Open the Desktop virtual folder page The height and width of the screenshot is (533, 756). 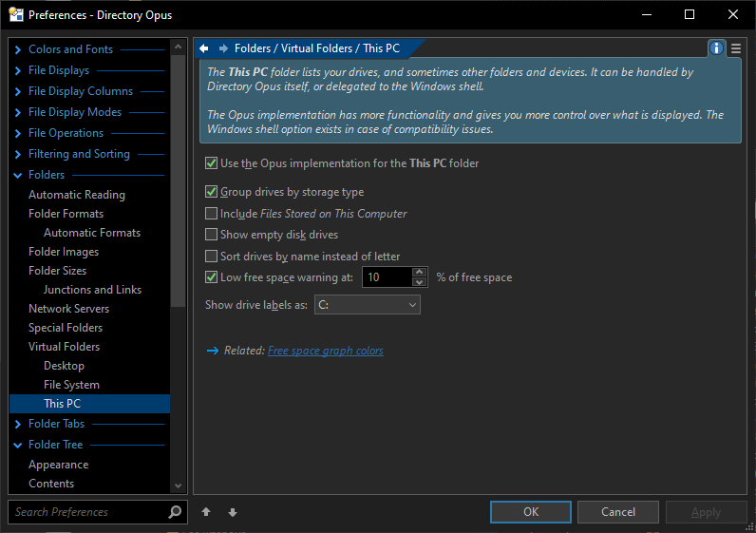65,366
